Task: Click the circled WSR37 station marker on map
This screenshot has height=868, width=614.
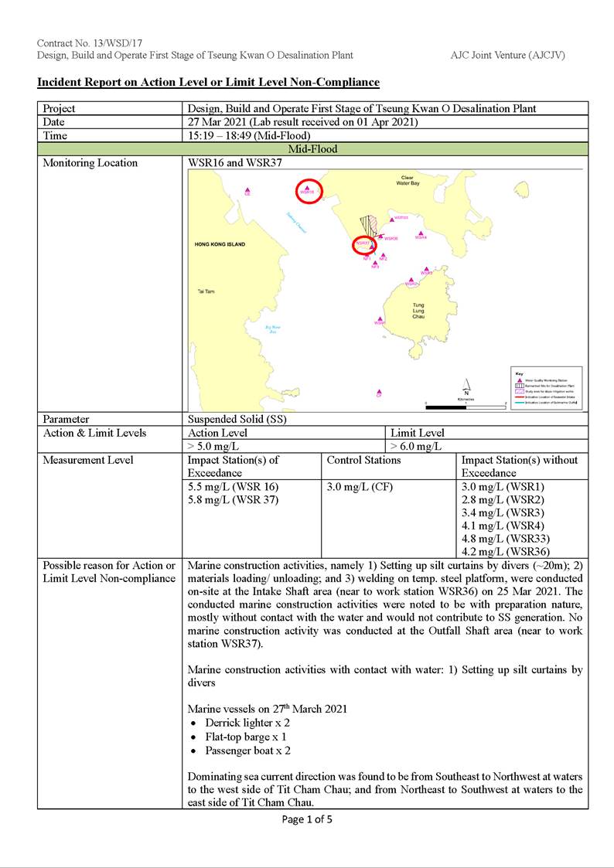Action: pos(363,244)
